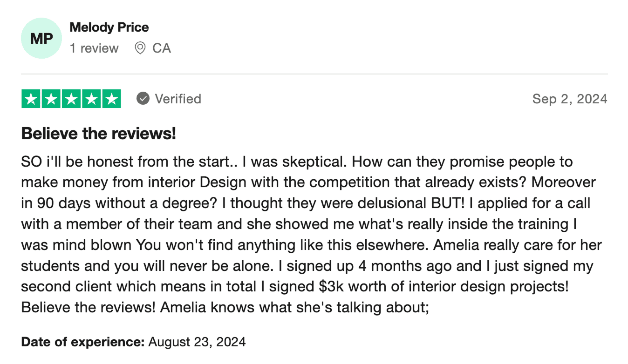Select the third green rating star
The height and width of the screenshot is (364, 628).
point(71,99)
